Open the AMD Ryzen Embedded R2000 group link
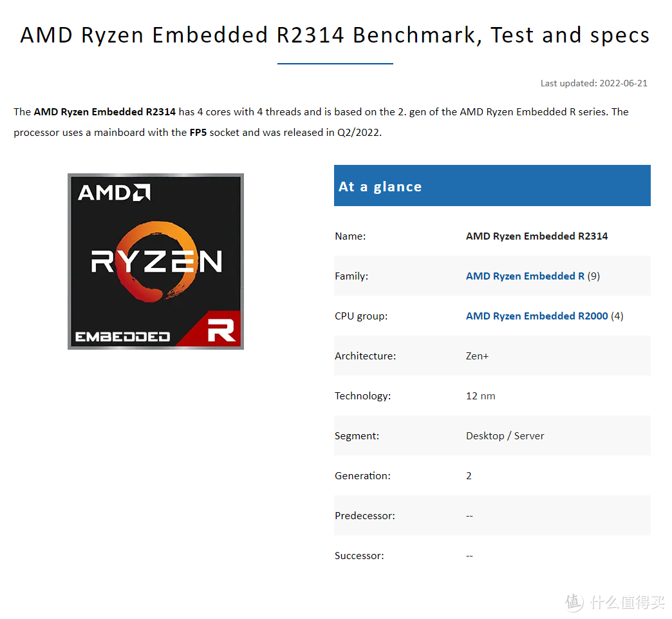672x619 pixels. (x=537, y=316)
